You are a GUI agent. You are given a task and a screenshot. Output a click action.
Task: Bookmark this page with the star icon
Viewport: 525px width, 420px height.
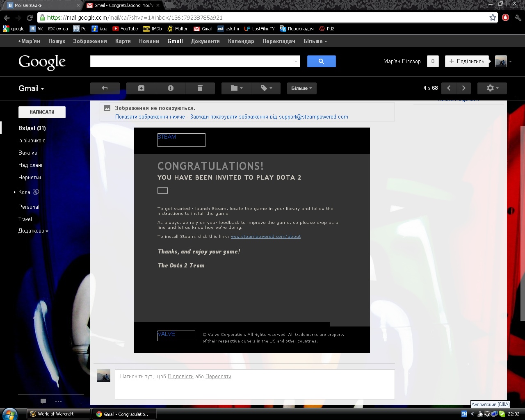coord(493,17)
